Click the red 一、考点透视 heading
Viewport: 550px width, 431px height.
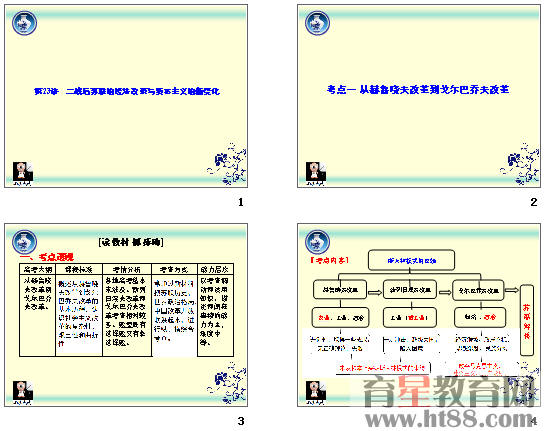tap(47, 257)
